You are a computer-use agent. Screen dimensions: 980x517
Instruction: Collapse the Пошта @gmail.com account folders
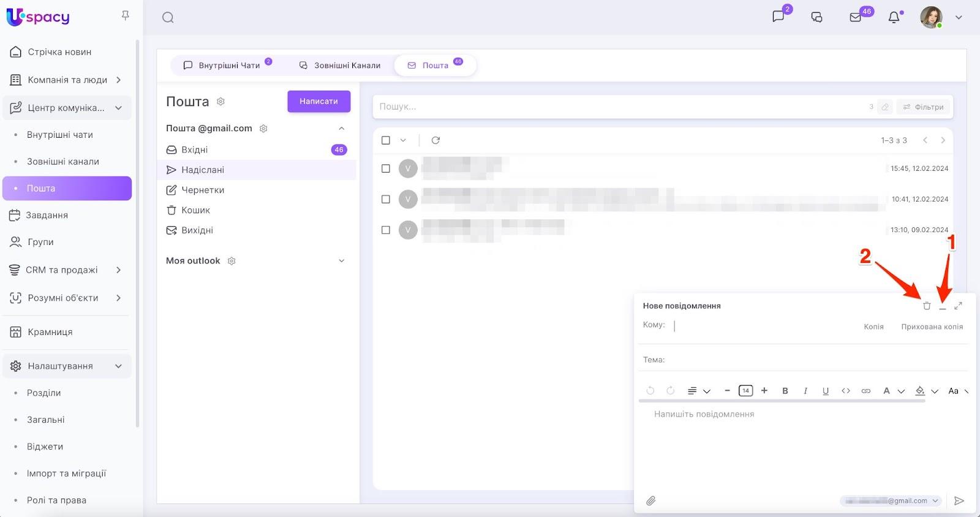[x=342, y=129]
